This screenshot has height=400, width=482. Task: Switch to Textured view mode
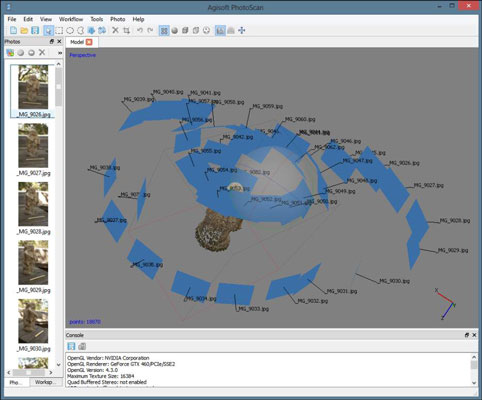click(207, 31)
